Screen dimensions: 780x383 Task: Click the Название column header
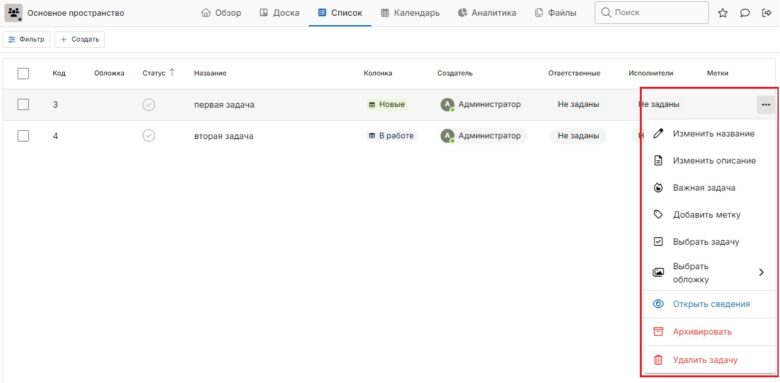pyautogui.click(x=210, y=73)
